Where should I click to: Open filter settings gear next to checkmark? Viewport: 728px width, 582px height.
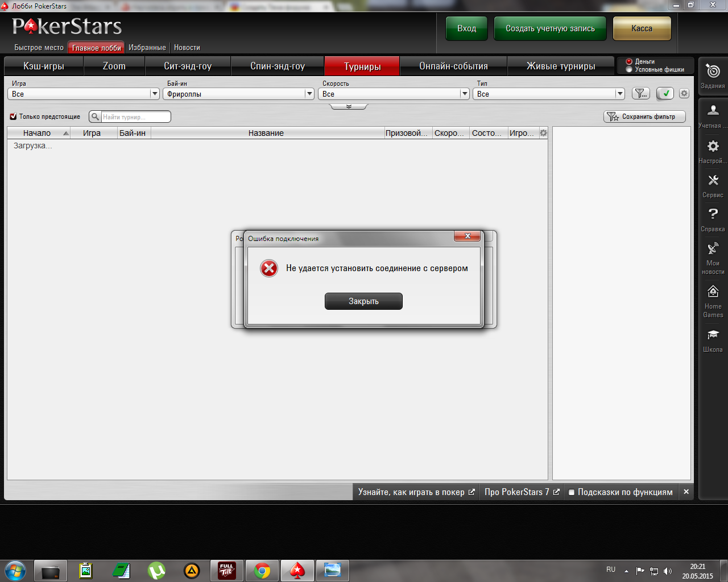click(684, 93)
